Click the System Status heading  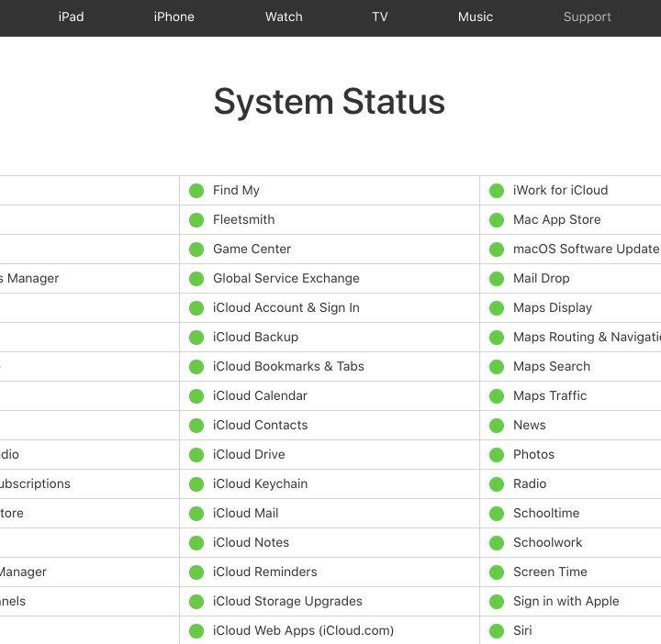click(330, 102)
